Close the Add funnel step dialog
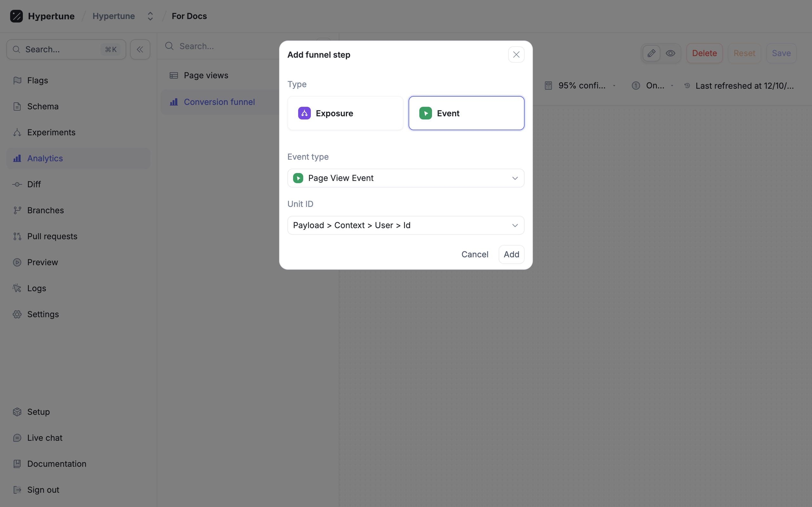Screen dimensions: 812x507 tap(516, 55)
